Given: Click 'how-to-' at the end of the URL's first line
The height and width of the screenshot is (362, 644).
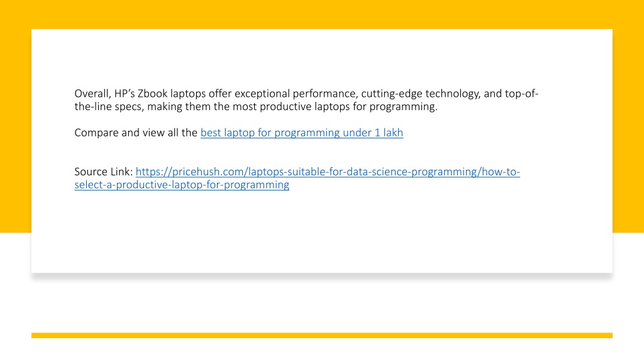Looking at the screenshot, I should [x=501, y=172].
